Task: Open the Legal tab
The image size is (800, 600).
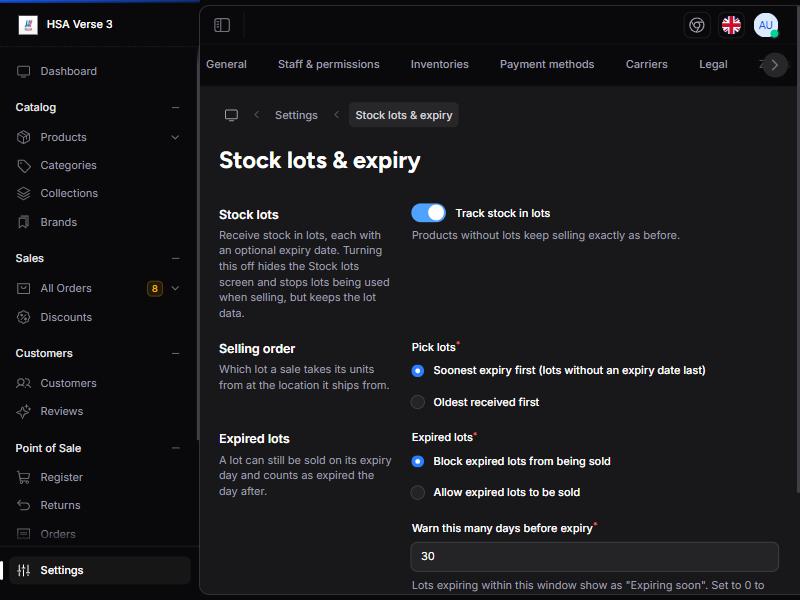Action: 713,64
